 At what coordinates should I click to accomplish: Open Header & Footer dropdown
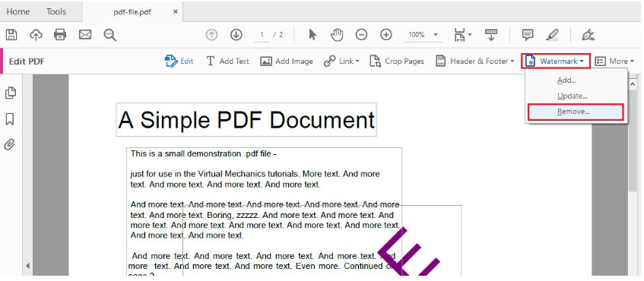click(474, 61)
